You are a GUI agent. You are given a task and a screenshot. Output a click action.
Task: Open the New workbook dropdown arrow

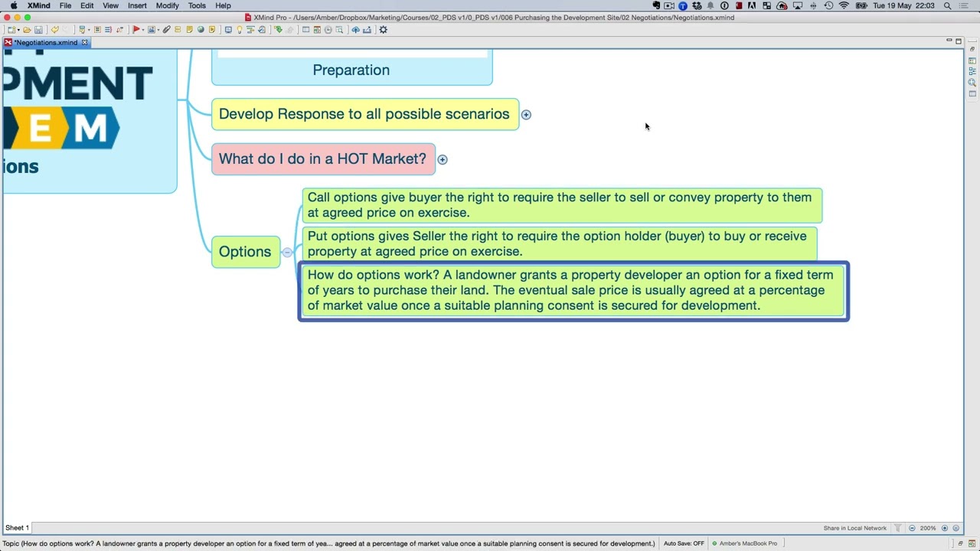click(x=18, y=30)
